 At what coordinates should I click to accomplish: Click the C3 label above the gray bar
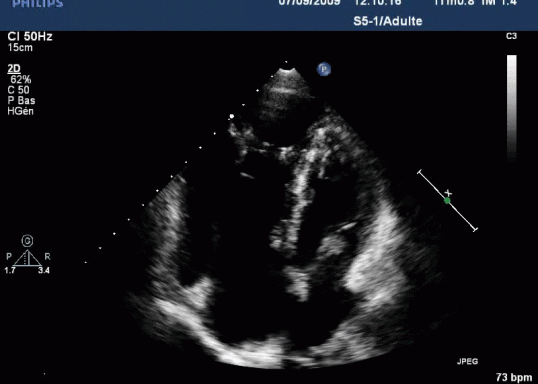(511, 36)
